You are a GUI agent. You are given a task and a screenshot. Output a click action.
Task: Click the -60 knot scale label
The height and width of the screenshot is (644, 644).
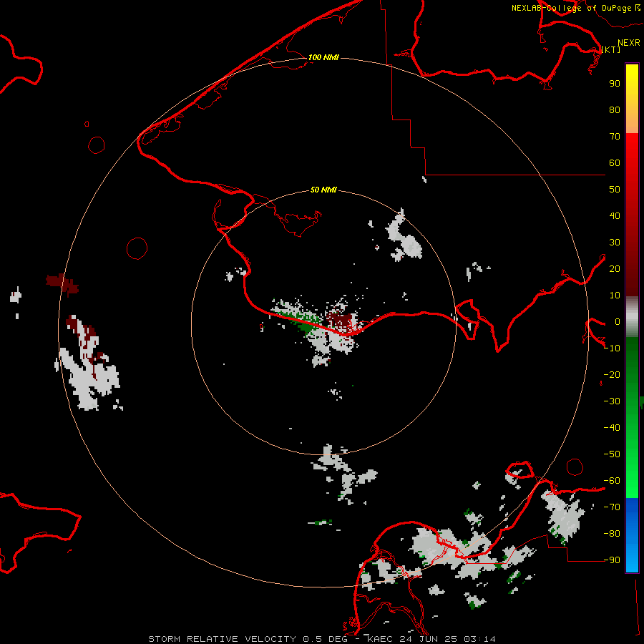tap(612, 481)
